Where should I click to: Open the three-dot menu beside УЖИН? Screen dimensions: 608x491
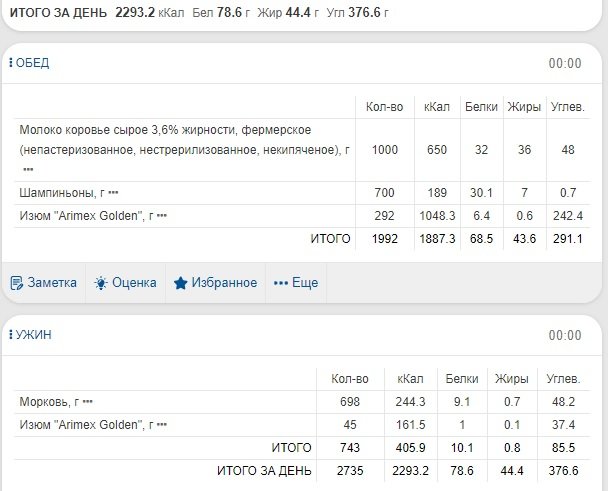11,335
